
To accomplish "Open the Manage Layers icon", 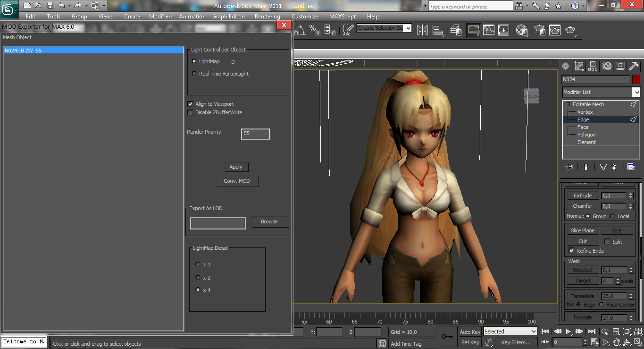I will (456, 30).
